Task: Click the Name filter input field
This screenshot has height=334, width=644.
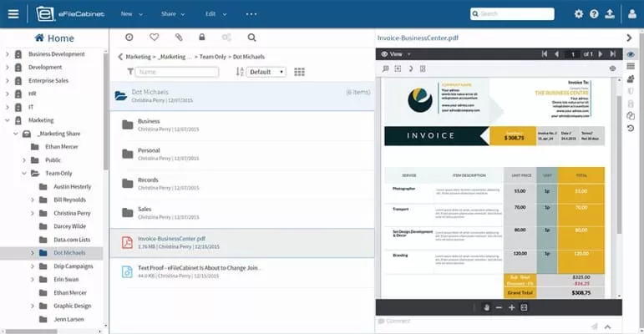Action: (176, 72)
